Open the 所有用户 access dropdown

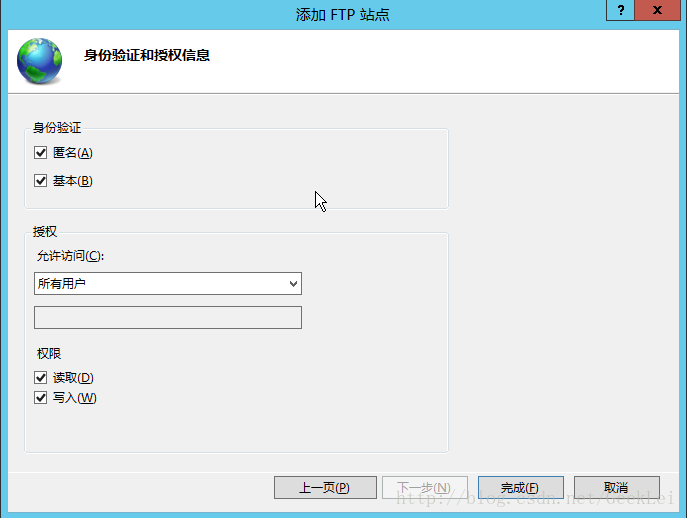tap(167, 284)
